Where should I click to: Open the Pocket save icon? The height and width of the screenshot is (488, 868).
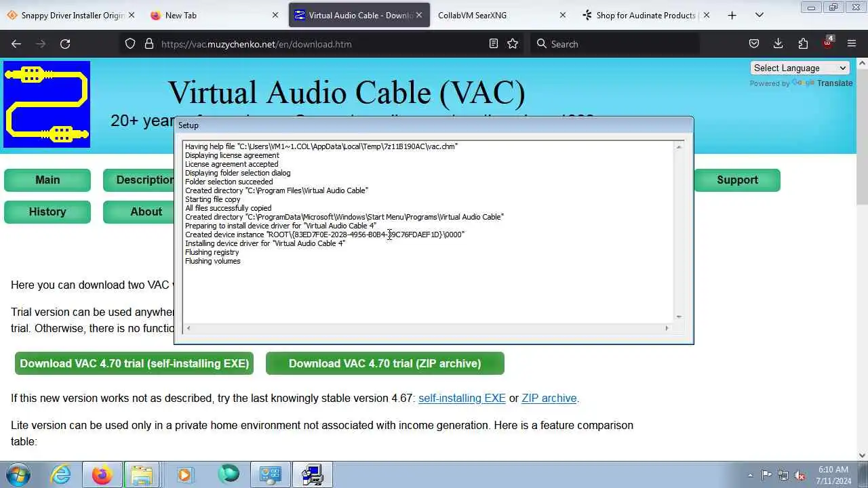[754, 44]
